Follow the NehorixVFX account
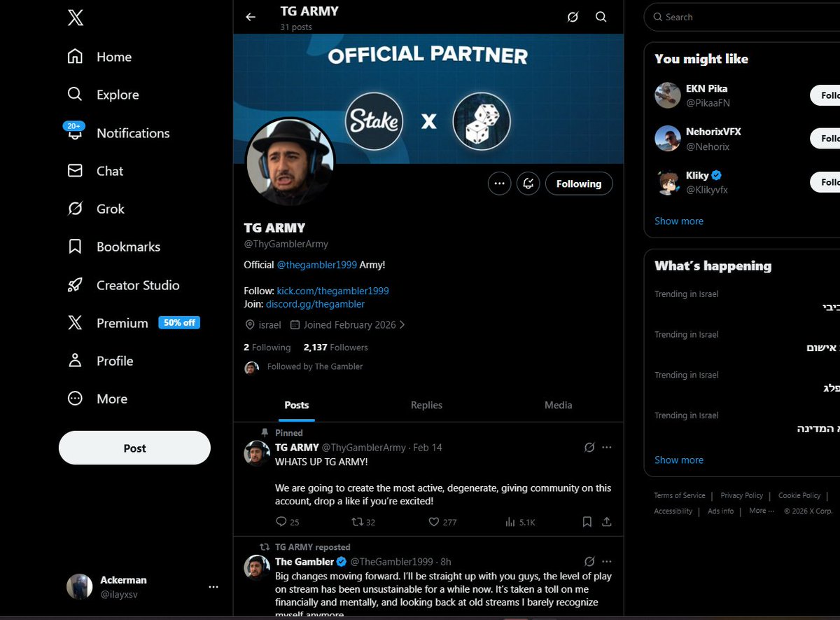This screenshot has height=620, width=840. (x=826, y=139)
